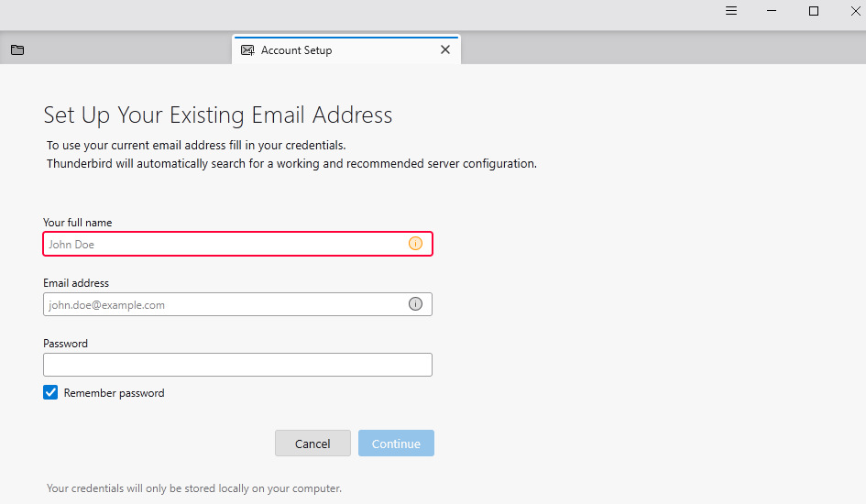
Task: Click the "Email address" field label
Action: click(x=76, y=283)
